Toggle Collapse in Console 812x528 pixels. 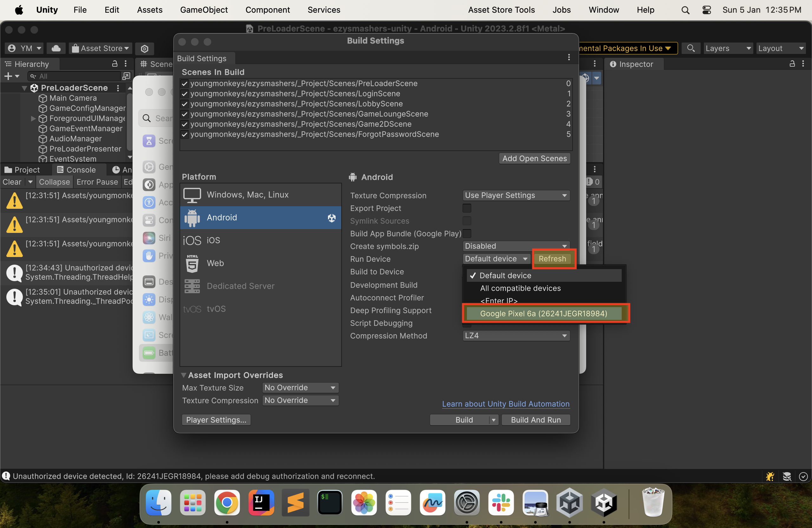pyautogui.click(x=54, y=182)
